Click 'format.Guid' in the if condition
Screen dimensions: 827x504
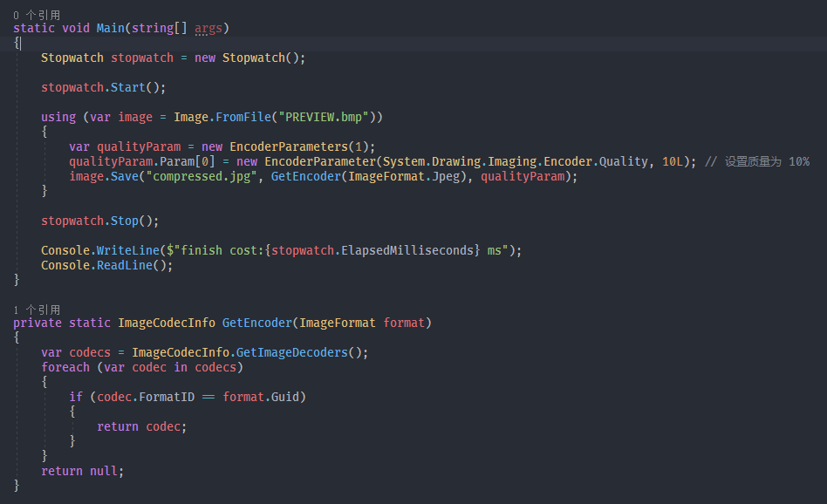(x=261, y=397)
